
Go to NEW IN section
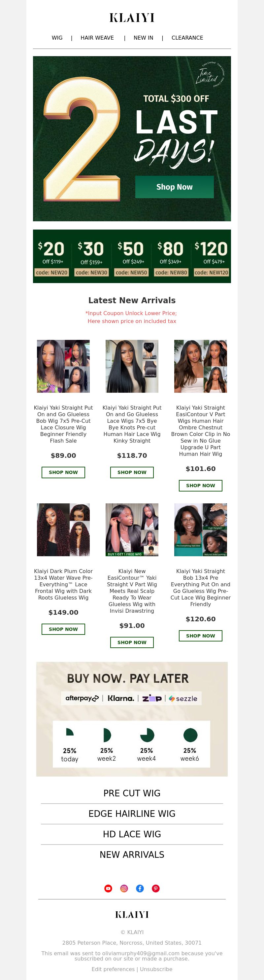tap(143, 38)
